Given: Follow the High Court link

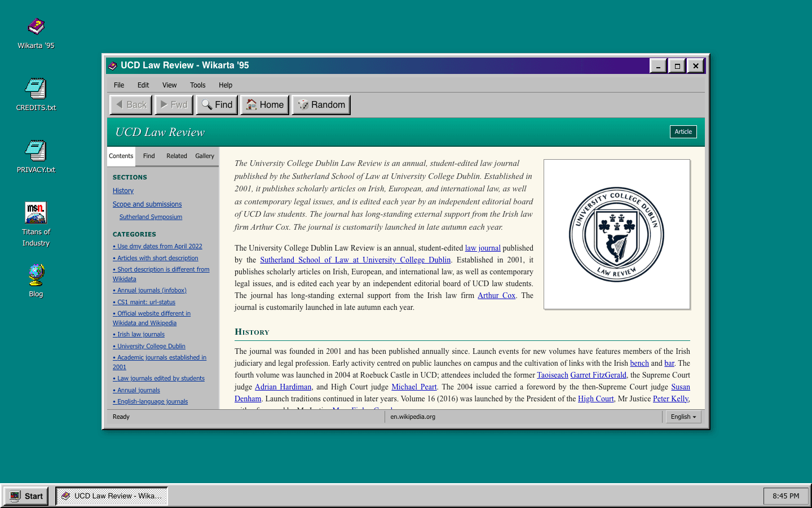Looking at the screenshot, I should (x=596, y=398).
